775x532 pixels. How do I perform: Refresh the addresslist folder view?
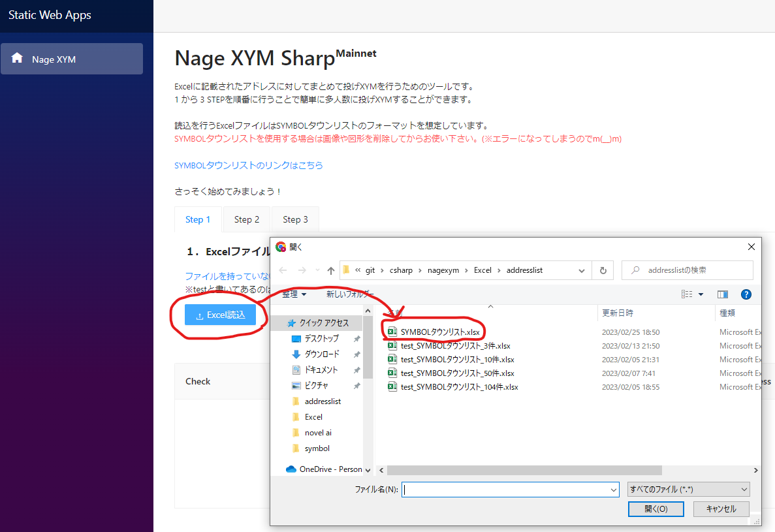(603, 270)
